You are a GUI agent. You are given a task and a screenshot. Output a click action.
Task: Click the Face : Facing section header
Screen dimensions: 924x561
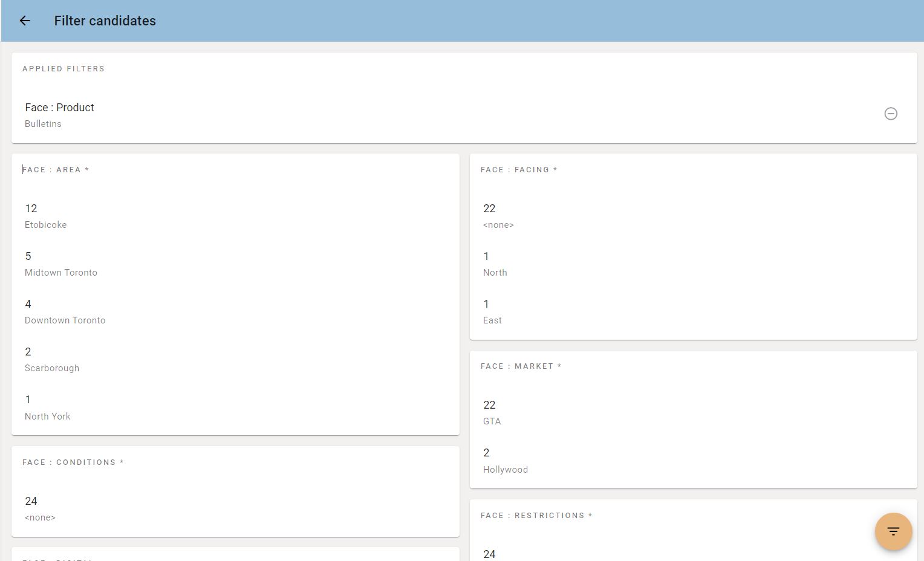(519, 170)
